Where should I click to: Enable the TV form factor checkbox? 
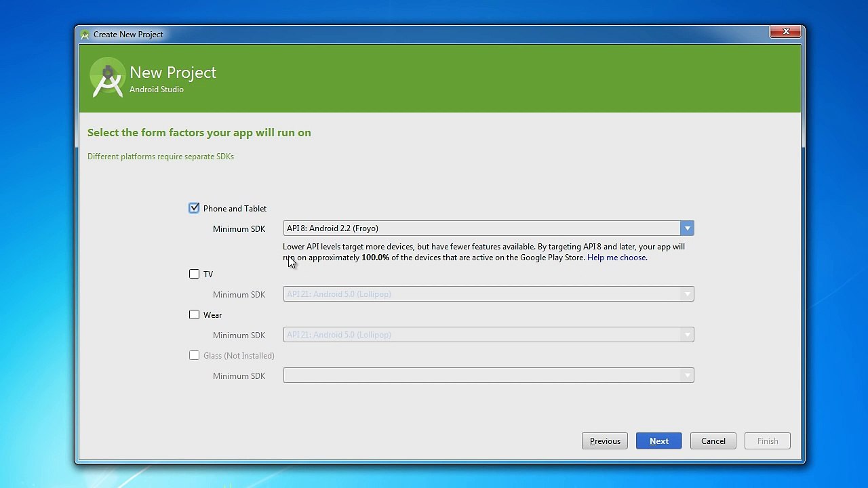click(x=194, y=274)
